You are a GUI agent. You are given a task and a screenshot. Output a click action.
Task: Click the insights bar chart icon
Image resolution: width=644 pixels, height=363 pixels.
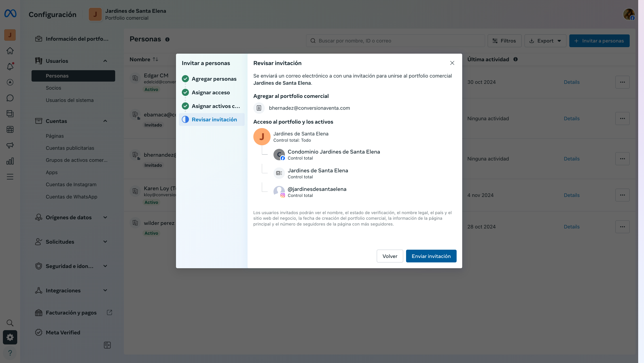(10, 161)
